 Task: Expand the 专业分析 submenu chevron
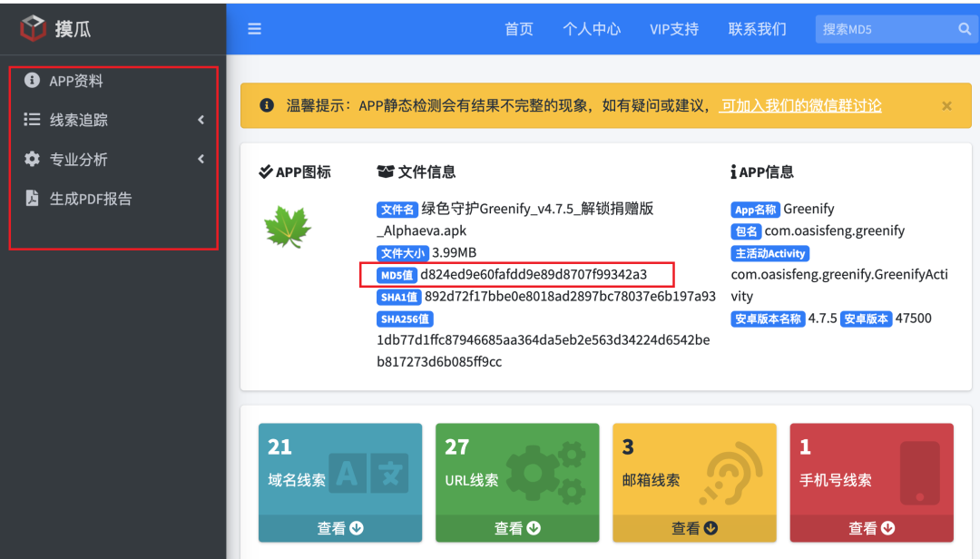point(201,159)
